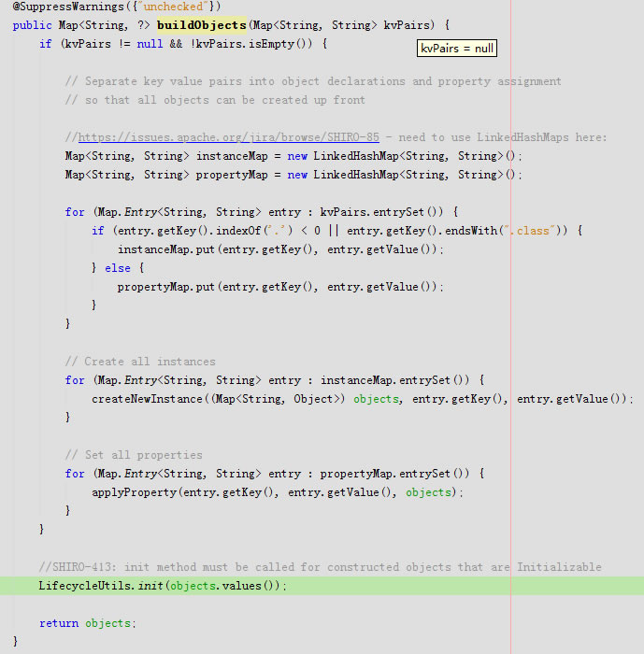Click instanceMap.entrySet() in second for loop
Image resolution: width=644 pixels, height=654 pixels.
(x=394, y=380)
